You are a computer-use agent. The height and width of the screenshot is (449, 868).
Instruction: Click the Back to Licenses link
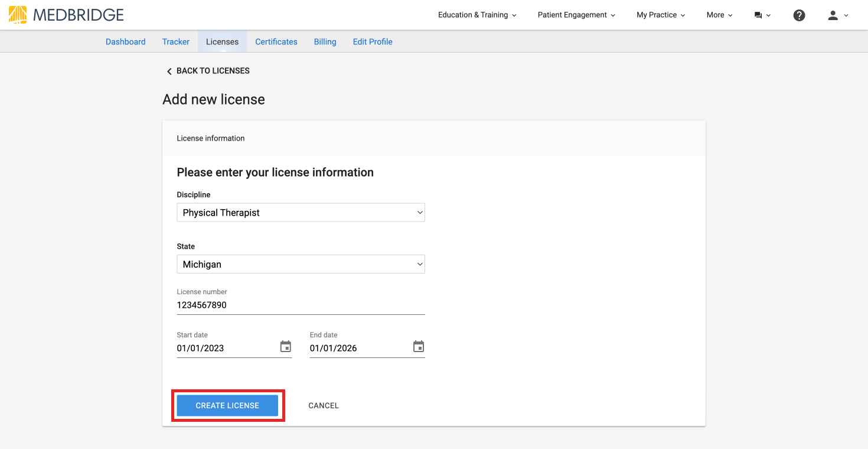(x=208, y=71)
